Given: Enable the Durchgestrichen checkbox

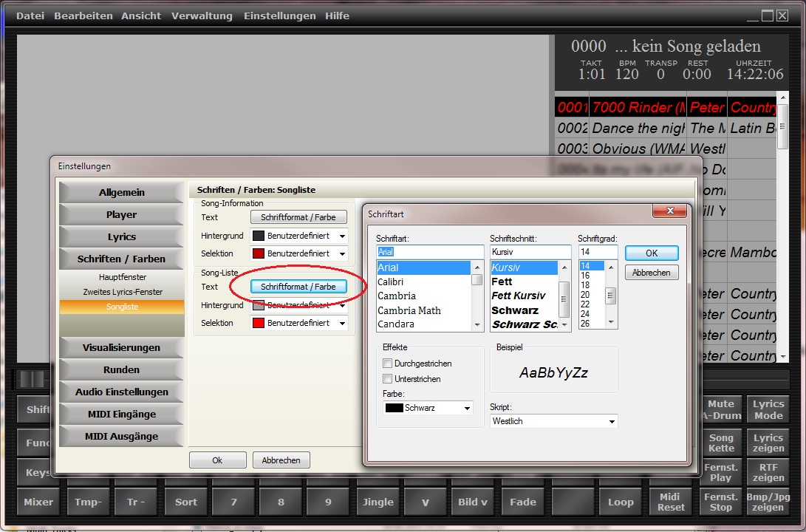Looking at the screenshot, I should point(388,364).
